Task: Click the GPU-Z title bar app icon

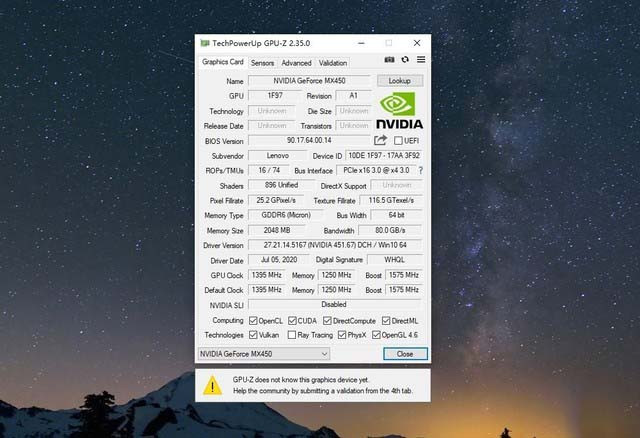Action: [204, 43]
